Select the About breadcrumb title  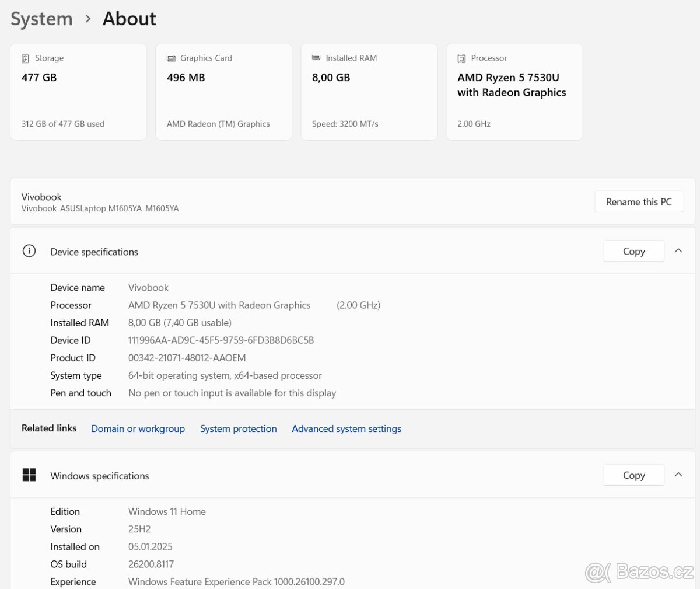click(x=129, y=19)
